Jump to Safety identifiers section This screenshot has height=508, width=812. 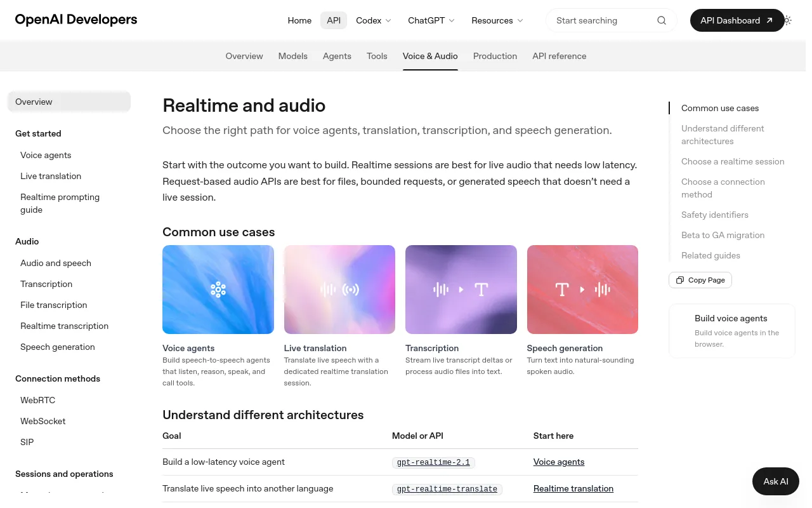coord(715,215)
